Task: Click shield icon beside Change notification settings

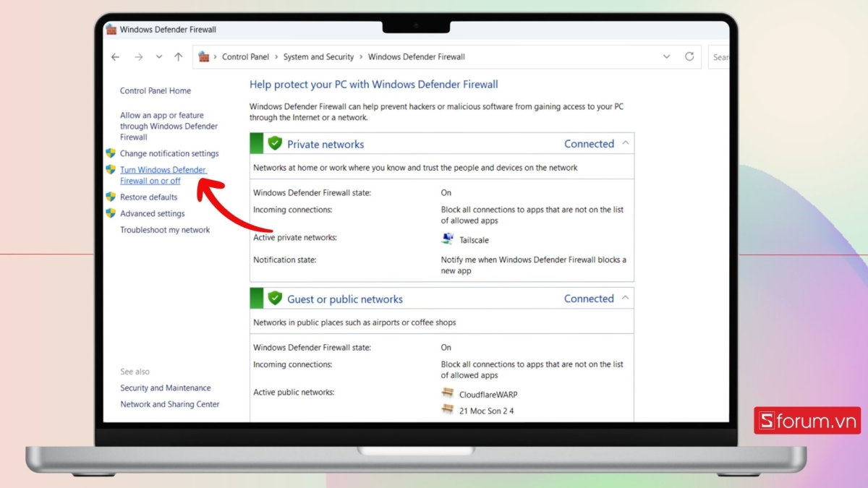Action: click(x=111, y=153)
